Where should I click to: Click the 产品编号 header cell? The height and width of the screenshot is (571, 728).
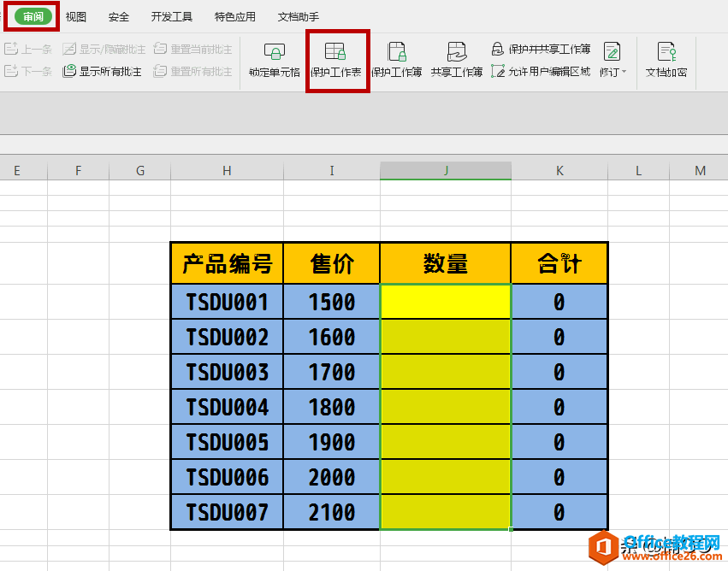coord(227,263)
